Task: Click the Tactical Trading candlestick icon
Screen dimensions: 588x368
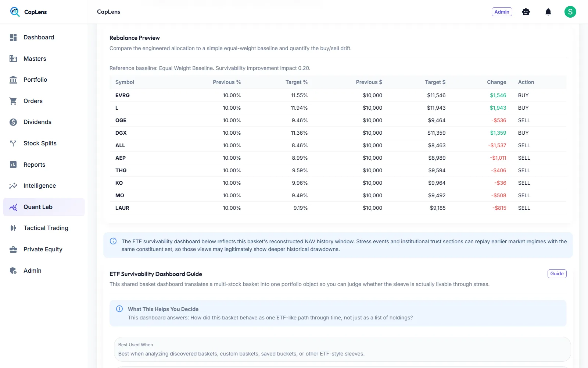Action: [13, 228]
